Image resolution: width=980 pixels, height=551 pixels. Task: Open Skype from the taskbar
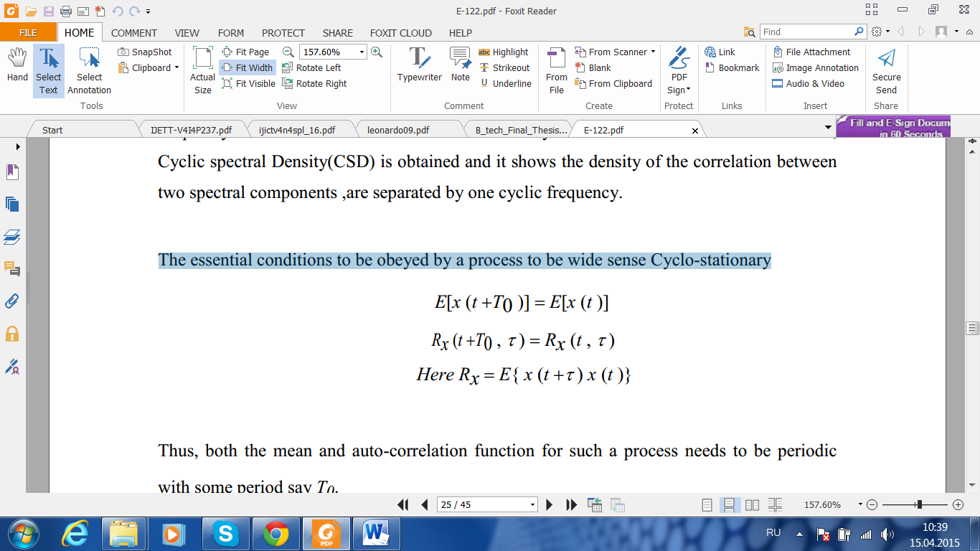click(225, 534)
